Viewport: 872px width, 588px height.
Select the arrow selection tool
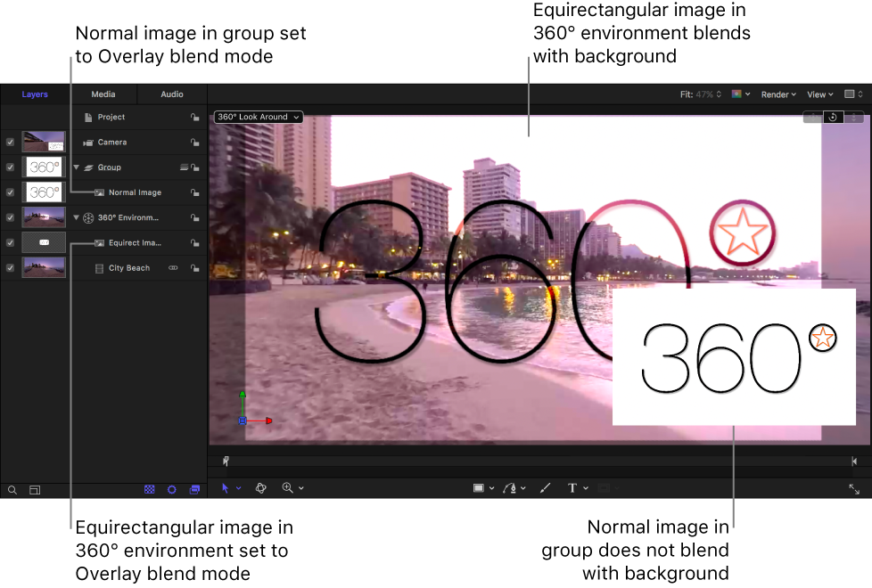pyautogui.click(x=224, y=487)
